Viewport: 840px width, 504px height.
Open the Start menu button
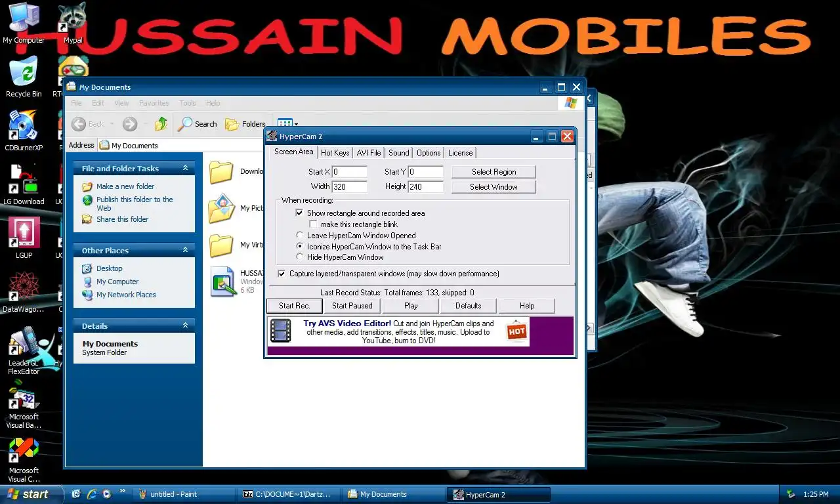(31, 494)
